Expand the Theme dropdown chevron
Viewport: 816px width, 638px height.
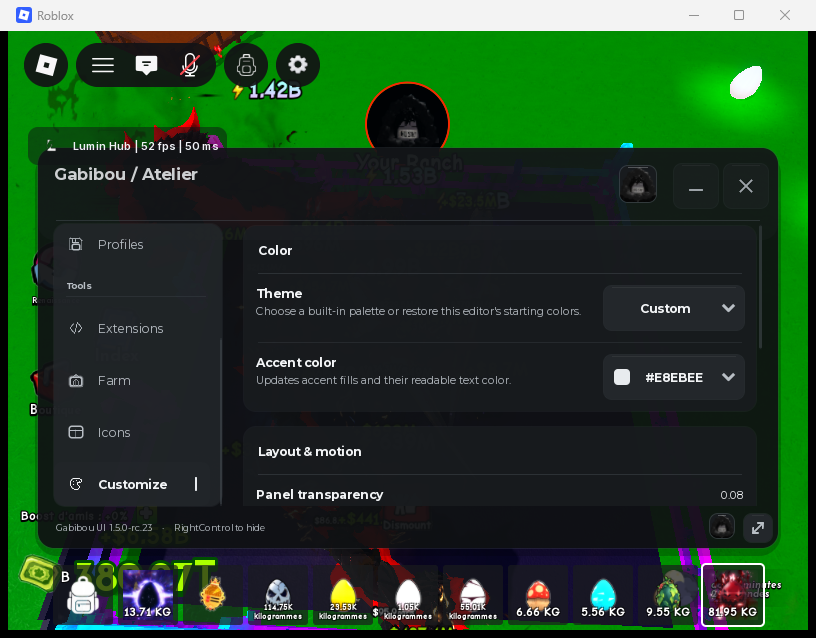pyautogui.click(x=729, y=308)
